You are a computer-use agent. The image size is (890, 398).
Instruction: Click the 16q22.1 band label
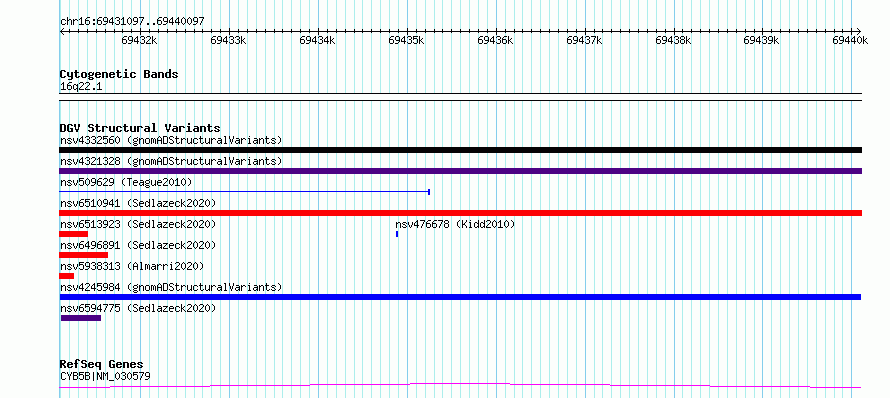[81, 87]
